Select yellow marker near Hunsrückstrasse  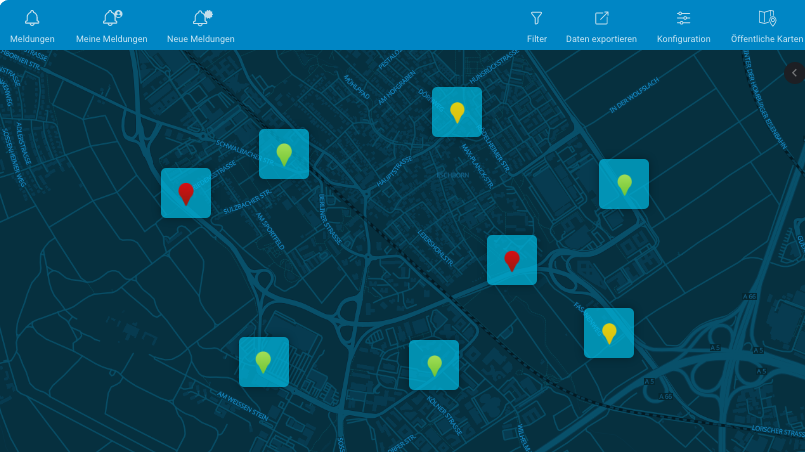457,112
